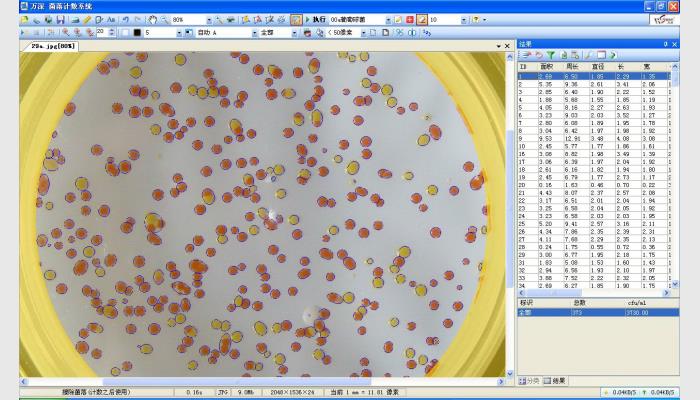Viewport: 700px width, 400px height.
Task: Sort results by 面积 column header
Action: click(x=547, y=67)
